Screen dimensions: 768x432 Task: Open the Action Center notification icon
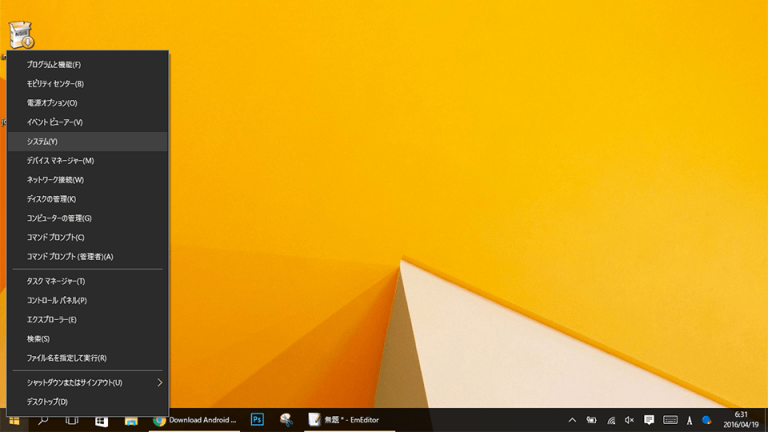pos(649,421)
